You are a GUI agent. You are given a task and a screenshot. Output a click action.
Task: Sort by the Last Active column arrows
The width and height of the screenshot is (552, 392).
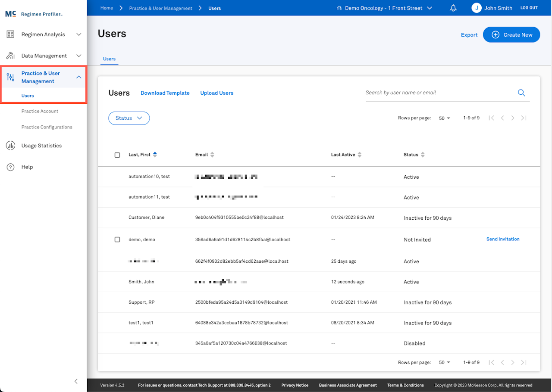(x=360, y=155)
